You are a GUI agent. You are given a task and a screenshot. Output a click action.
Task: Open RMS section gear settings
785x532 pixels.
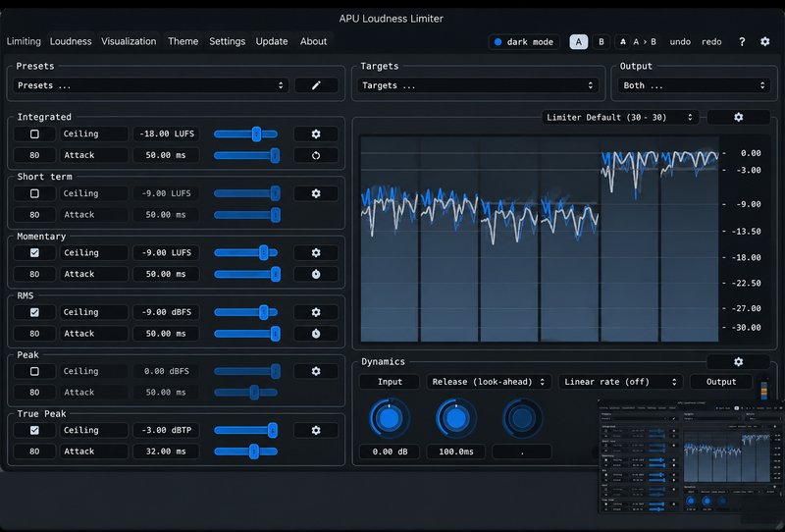(x=316, y=312)
